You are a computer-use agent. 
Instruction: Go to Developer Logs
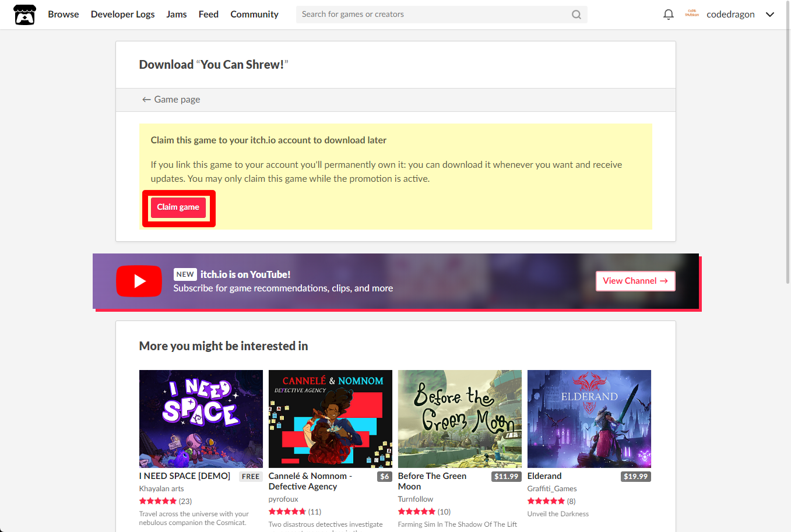[x=123, y=15]
